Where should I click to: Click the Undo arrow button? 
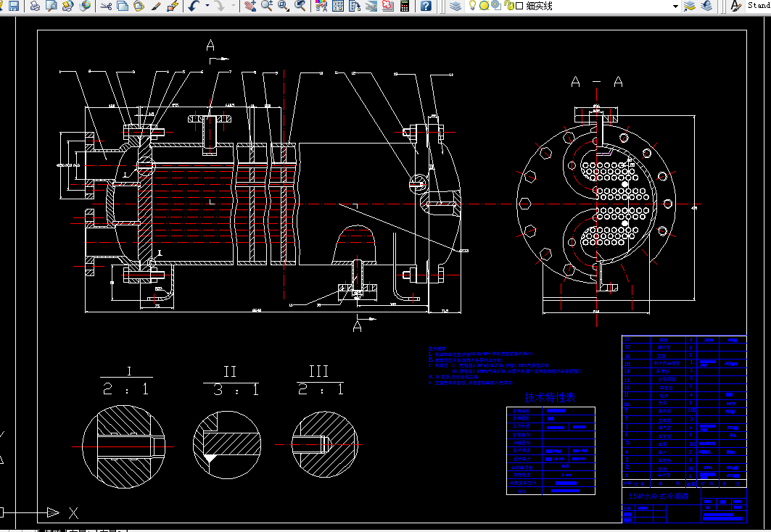(x=194, y=6)
